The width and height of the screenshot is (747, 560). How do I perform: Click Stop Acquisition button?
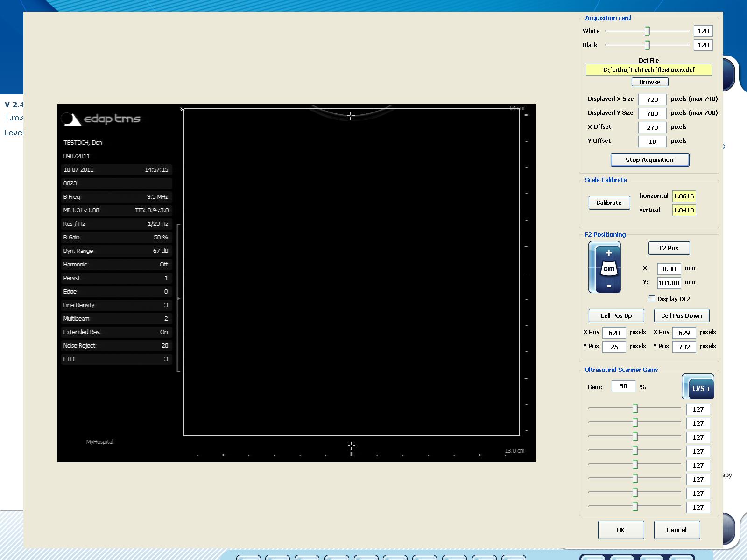(x=650, y=160)
